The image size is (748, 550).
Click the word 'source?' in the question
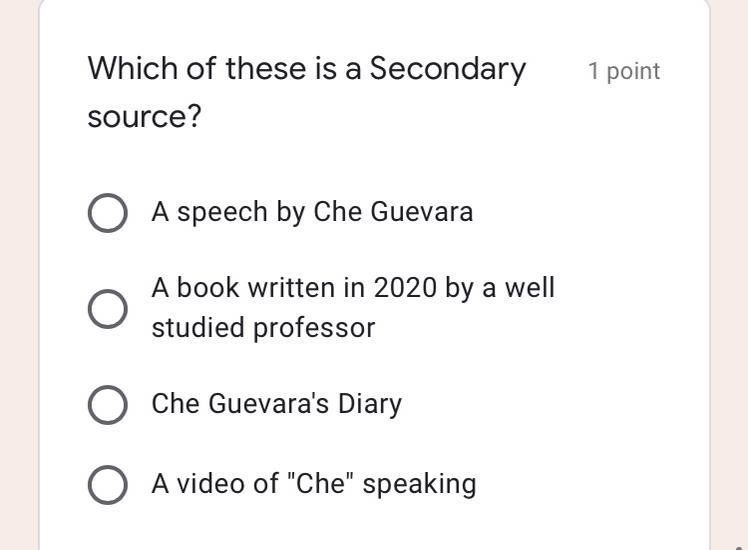145,117
